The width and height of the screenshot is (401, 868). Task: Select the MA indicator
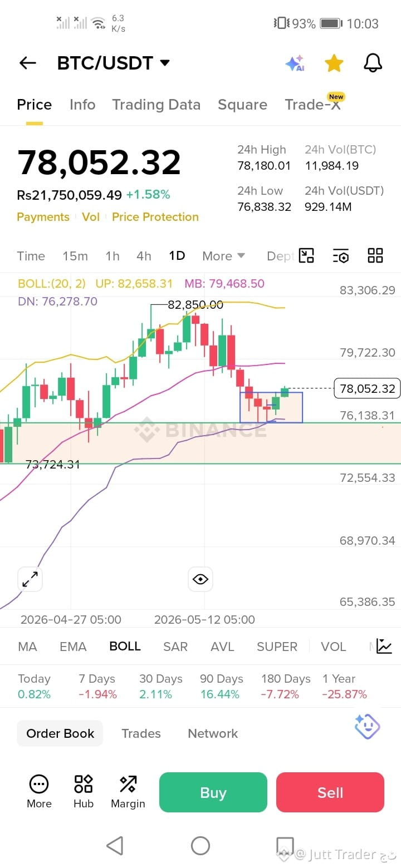point(27,647)
